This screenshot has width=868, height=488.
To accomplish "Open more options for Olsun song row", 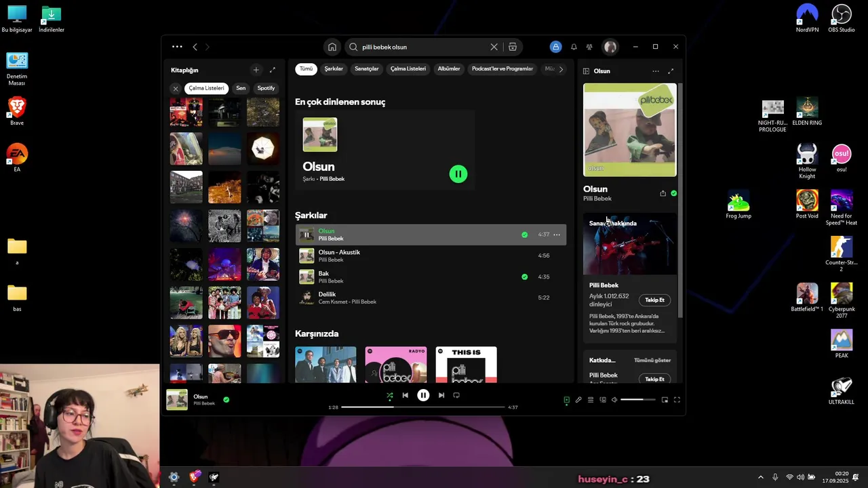I will [x=557, y=235].
